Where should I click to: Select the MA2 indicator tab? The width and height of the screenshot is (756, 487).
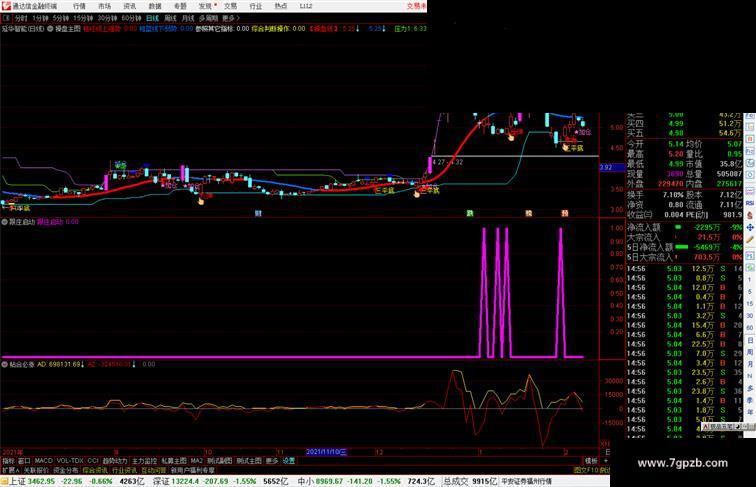pos(197,461)
